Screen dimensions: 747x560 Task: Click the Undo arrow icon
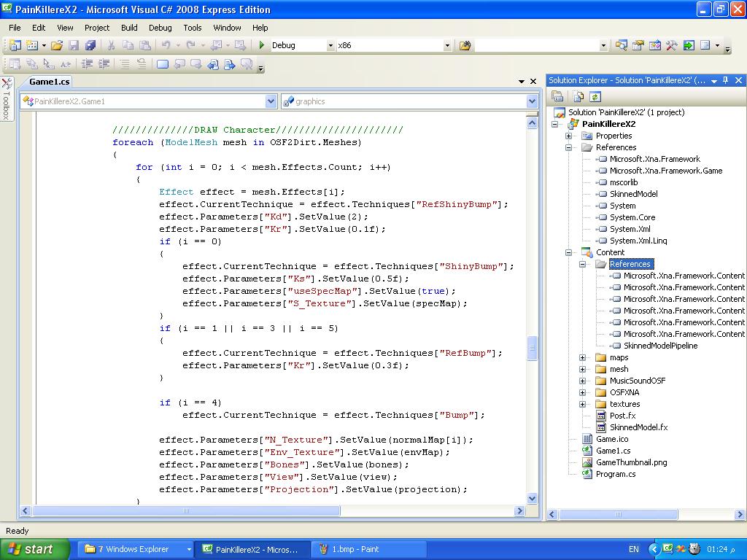click(166, 45)
